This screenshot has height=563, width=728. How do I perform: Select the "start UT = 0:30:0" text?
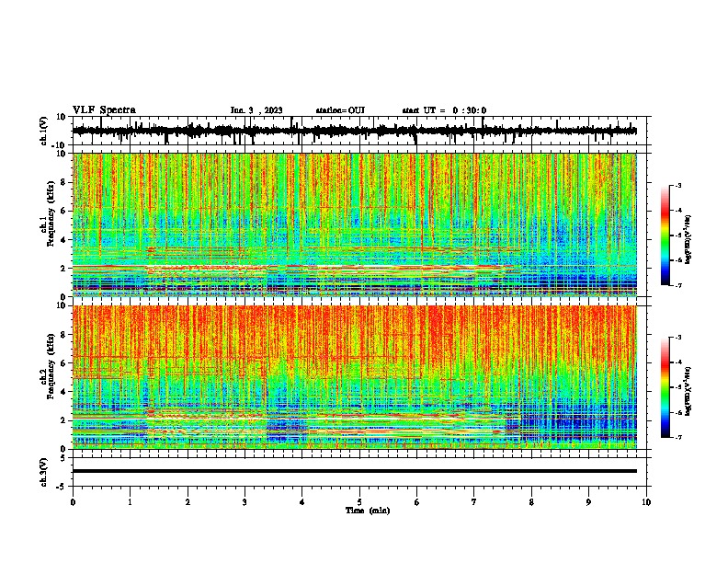coord(444,110)
